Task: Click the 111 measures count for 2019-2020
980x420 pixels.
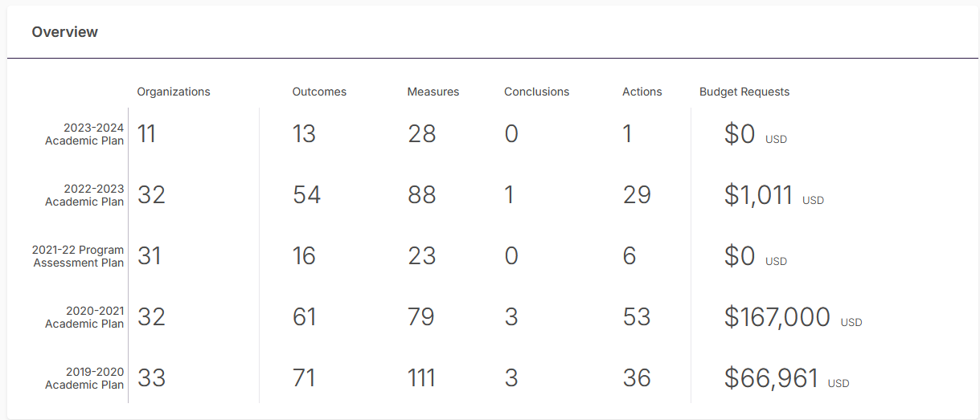Action: [421, 378]
